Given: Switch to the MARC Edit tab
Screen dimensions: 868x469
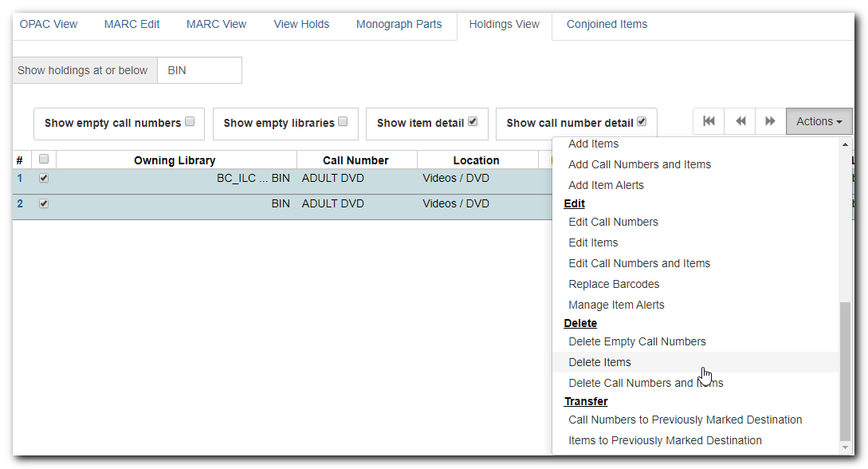Looking at the screenshot, I should pos(132,25).
